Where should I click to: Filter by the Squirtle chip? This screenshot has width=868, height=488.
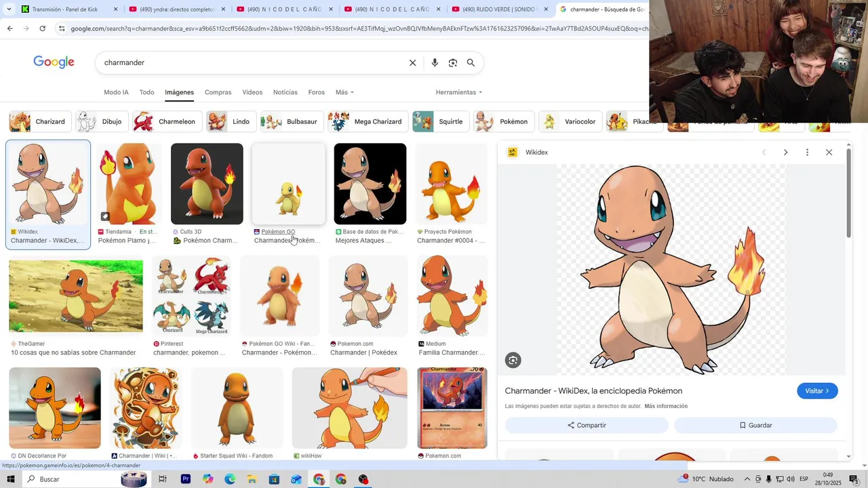[x=440, y=122]
